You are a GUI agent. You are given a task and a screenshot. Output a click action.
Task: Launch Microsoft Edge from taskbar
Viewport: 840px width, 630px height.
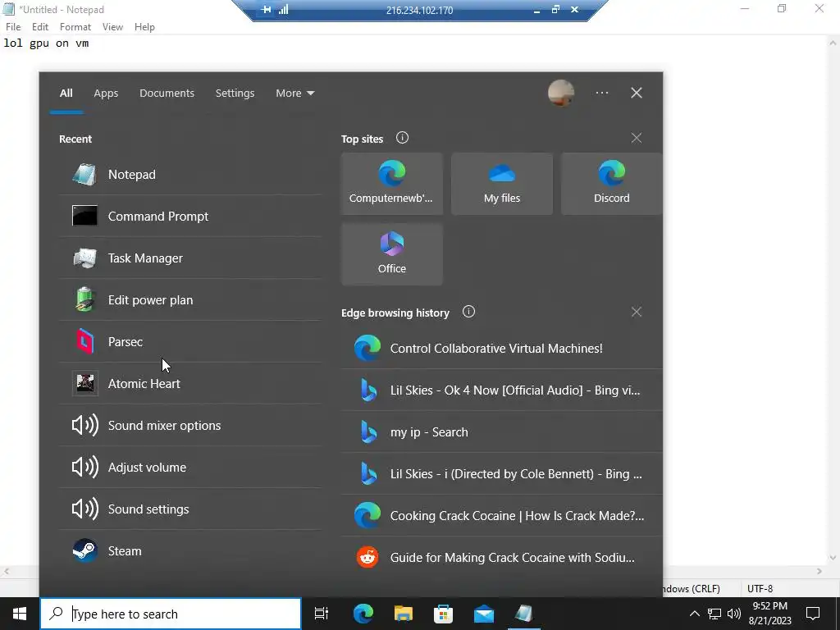(x=363, y=614)
